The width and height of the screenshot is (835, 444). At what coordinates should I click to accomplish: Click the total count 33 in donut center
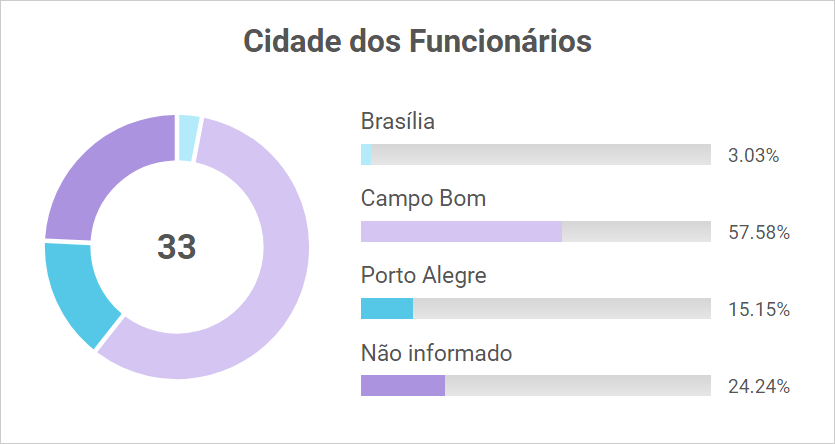pyautogui.click(x=176, y=247)
